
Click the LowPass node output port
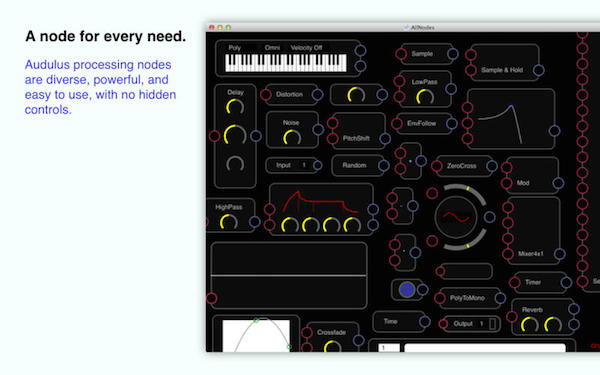(451, 89)
